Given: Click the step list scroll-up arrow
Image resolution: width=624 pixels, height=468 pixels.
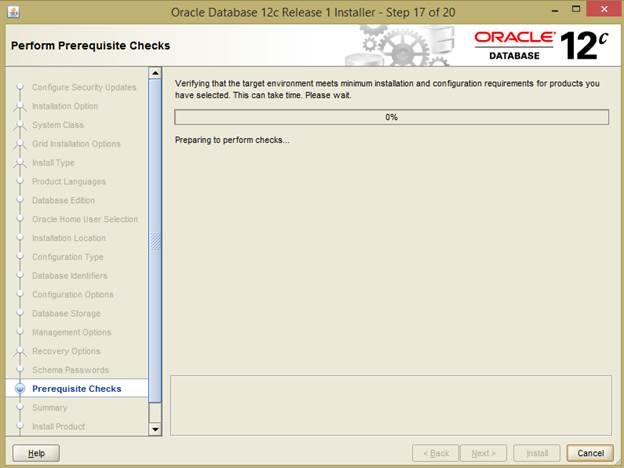Looking at the screenshot, I should point(155,73).
